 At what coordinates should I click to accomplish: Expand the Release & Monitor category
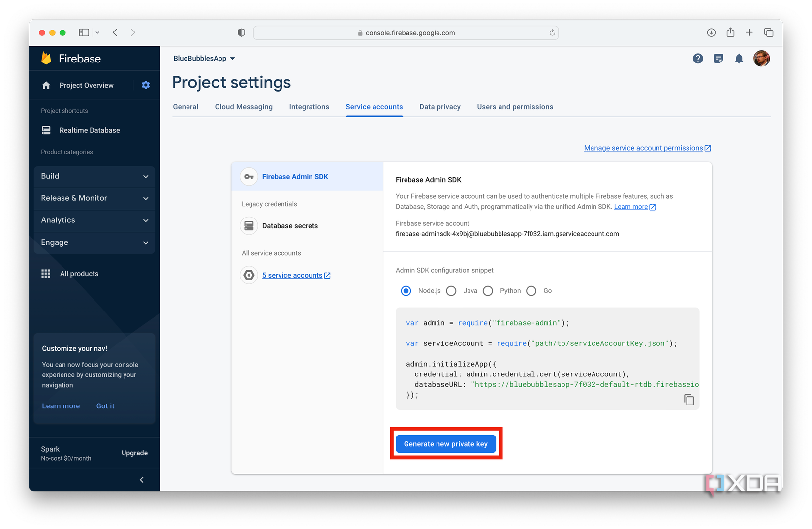tap(94, 198)
